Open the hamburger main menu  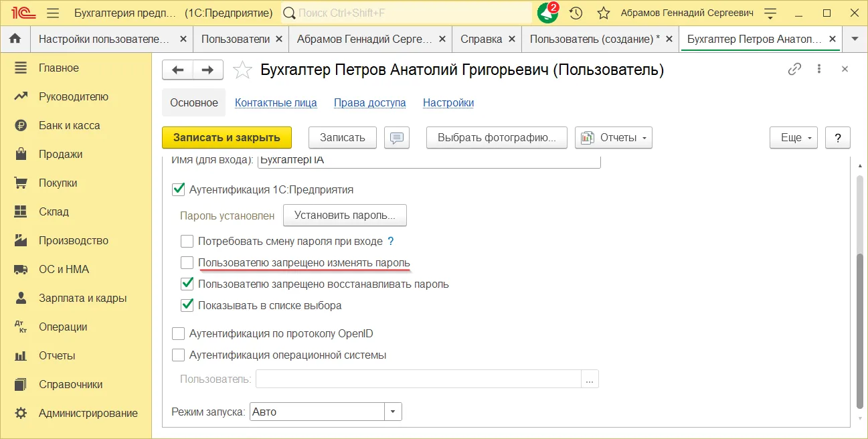[54, 13]
